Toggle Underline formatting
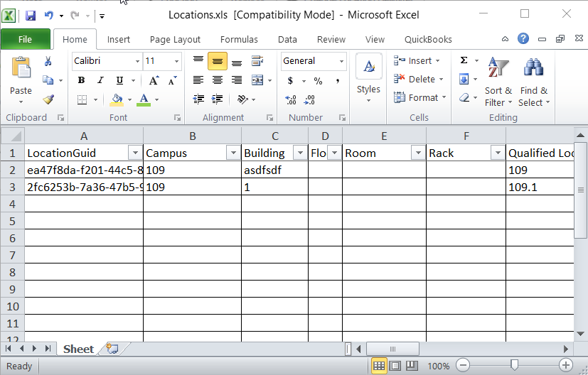The height and width of the screenshot is (375, 588). pyautogui.click(x=119, y=80)
